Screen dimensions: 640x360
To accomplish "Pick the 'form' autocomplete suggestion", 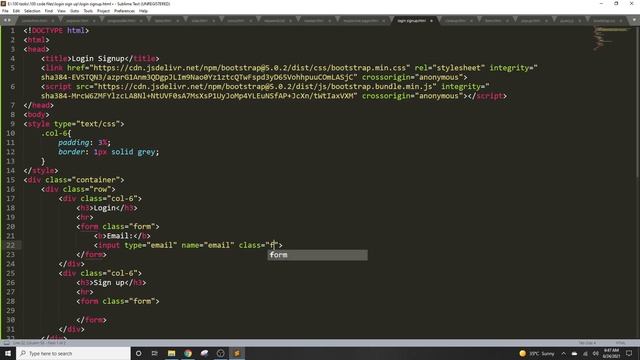I will coord(318,255).
